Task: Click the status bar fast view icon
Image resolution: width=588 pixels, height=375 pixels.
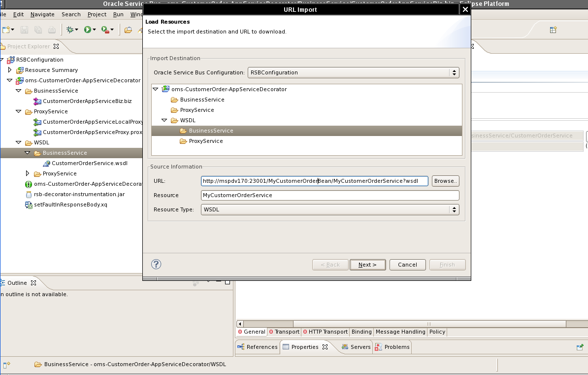Action: click(x=6, y=365)
